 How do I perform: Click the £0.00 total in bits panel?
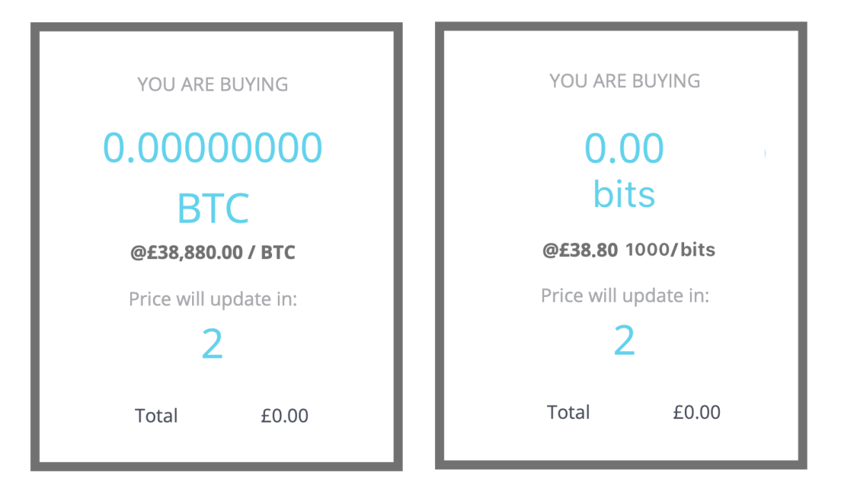click(697, 412)
